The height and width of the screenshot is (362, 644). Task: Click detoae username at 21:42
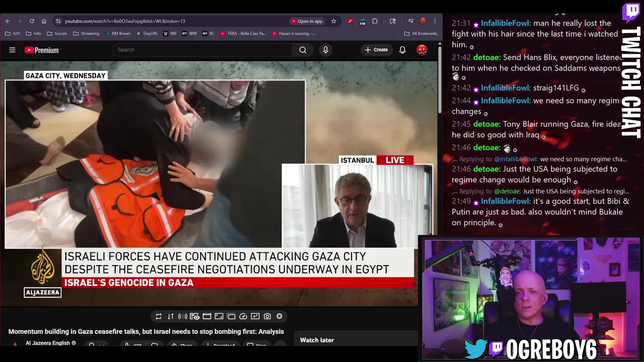[x=487, y=57]
